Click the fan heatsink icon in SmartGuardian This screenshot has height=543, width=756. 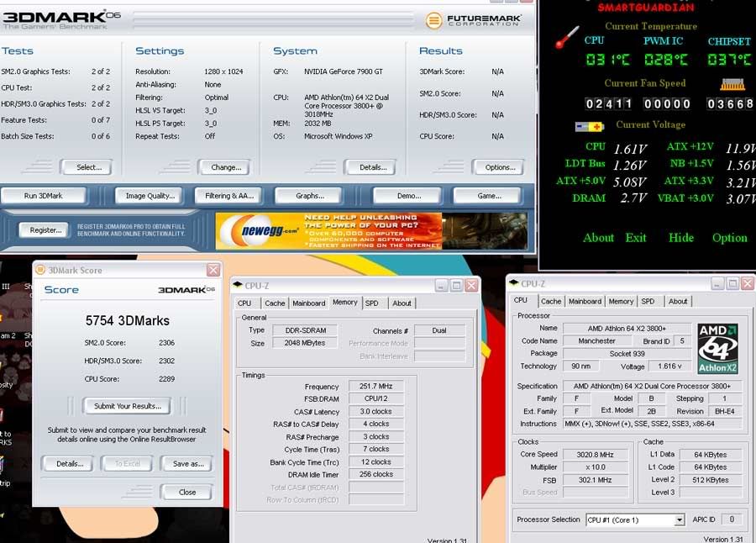coord(732,84)
